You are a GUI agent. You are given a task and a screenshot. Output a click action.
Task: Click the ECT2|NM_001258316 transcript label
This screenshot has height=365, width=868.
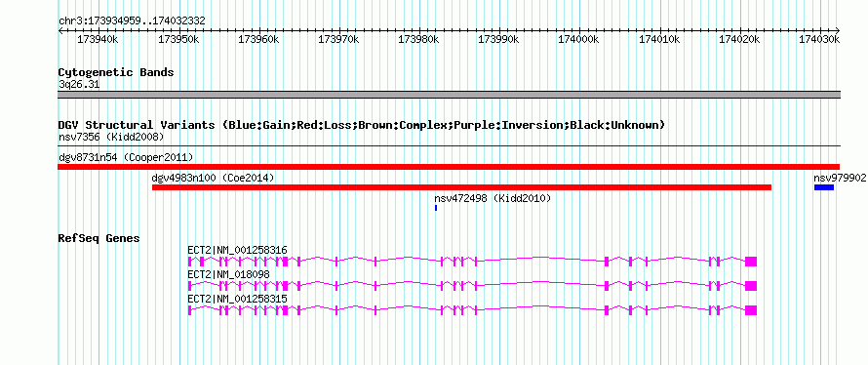click(238, 251)
